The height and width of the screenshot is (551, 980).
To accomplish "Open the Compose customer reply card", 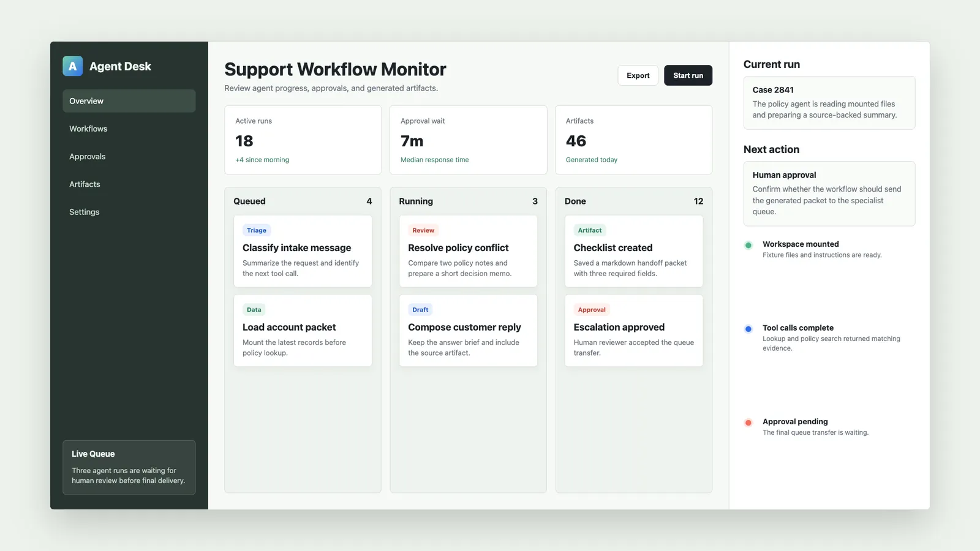I will [469, 331].
